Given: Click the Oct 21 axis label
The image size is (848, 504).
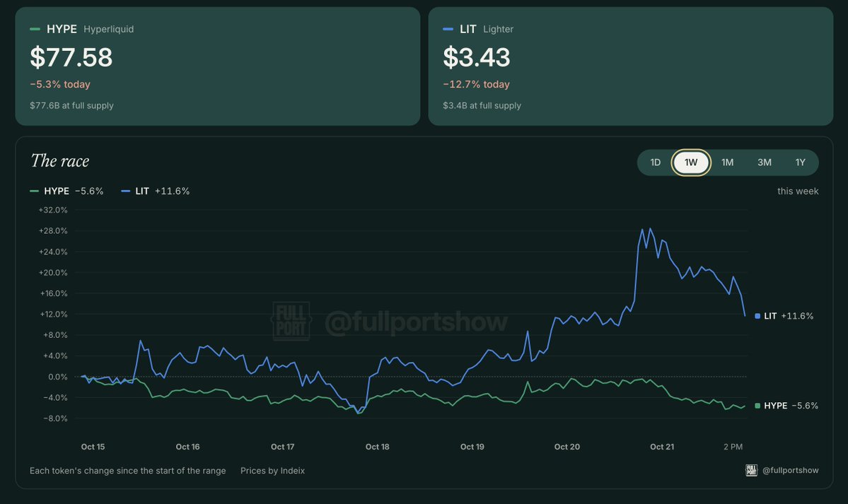Looking at the screenshot, I should (662, 447).
